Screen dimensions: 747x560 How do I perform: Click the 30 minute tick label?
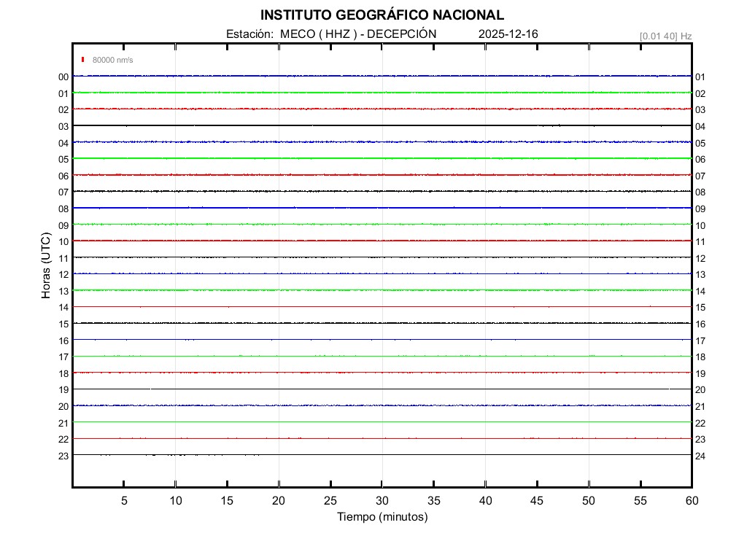[x=382, y=501]
